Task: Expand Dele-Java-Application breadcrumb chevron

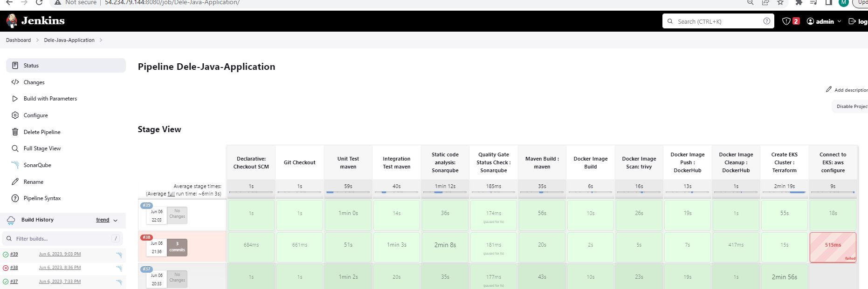Action: (101, 40)
